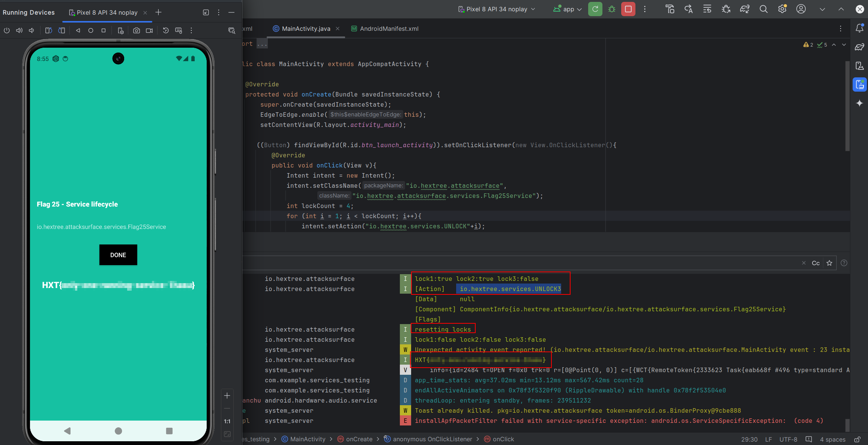Open the device UI settings shortcut icon
This screenshot has width=868, height=445.
point(120,30)
